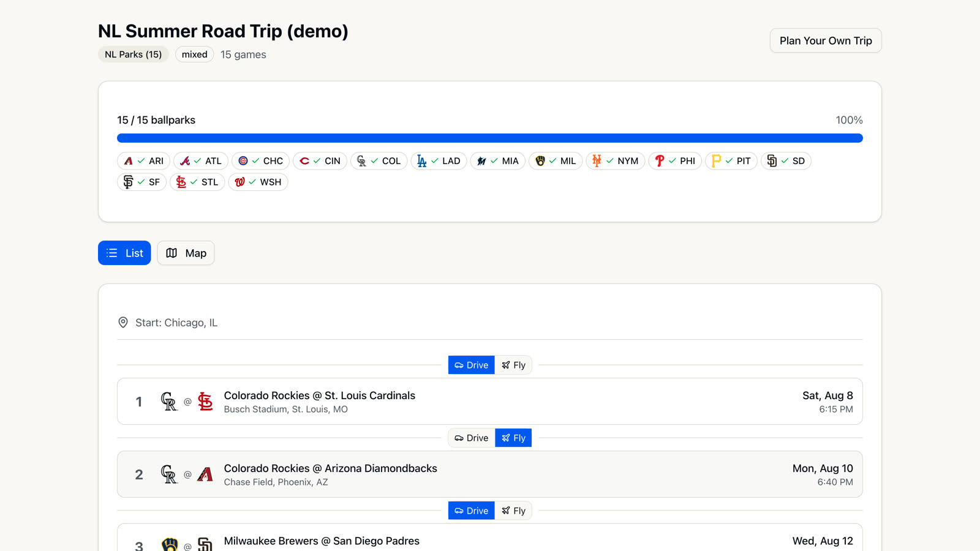Open the Rockies @ Cardinals game card
This screenshot has width=980, height=551.
pos(490,402)
